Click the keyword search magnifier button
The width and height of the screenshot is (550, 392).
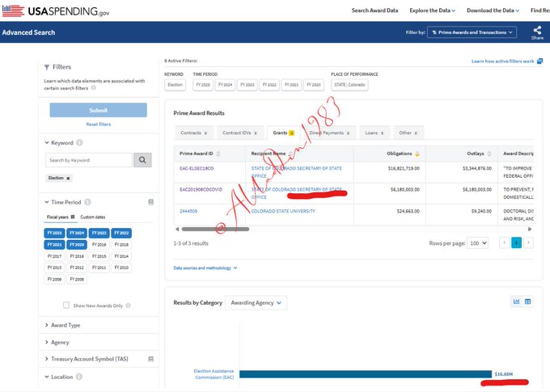(142, 160)
